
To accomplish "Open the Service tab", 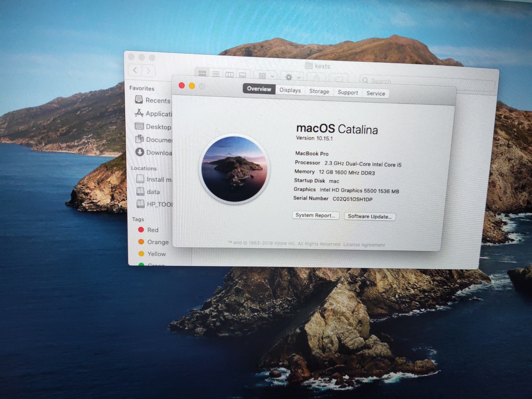I will (376, 93).
